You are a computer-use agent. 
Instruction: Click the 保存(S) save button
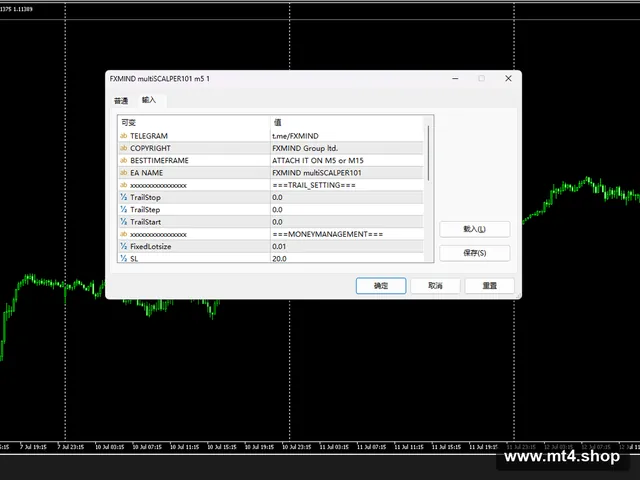(x=475, y=253)
